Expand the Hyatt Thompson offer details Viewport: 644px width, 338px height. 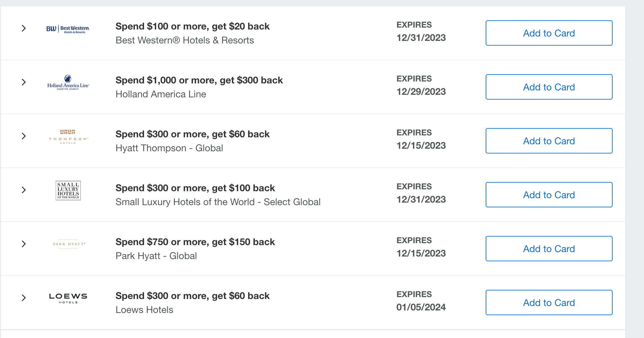coord(23,136)
